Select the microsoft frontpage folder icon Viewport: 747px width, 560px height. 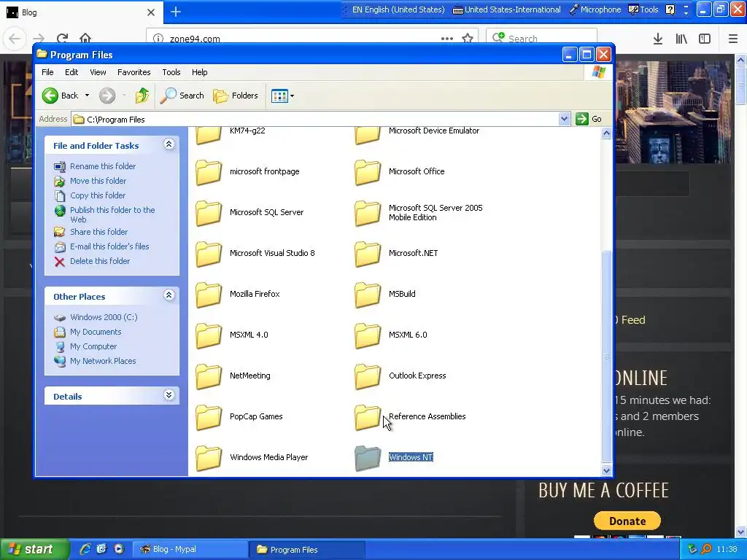(209, 172)
